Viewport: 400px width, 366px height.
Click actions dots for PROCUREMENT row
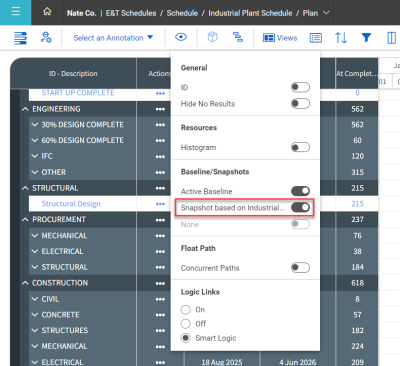[160, 220]
